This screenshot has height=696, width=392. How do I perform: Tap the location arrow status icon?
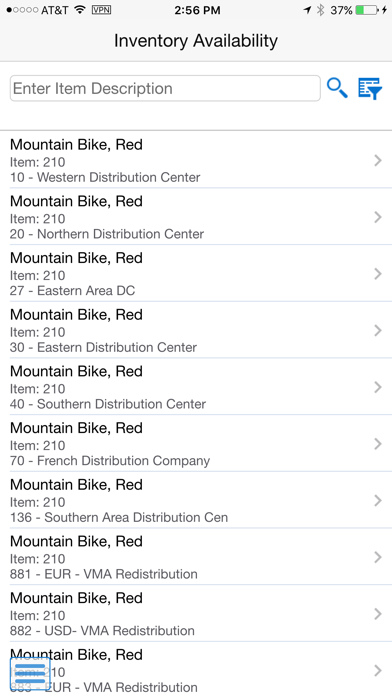tap(307, 10)
